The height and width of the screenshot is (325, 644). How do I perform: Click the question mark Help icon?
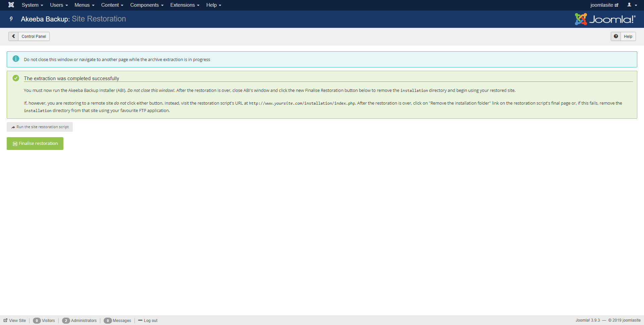coord(616,36)
